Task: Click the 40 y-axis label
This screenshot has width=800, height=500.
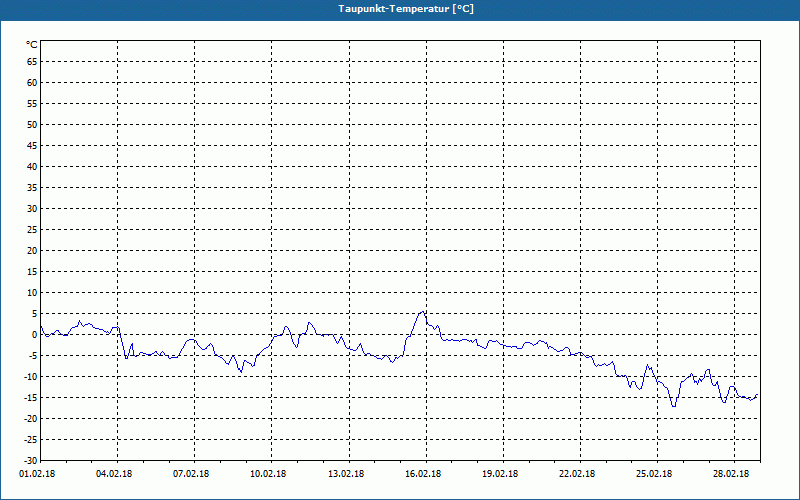Action: click(32, 167)
